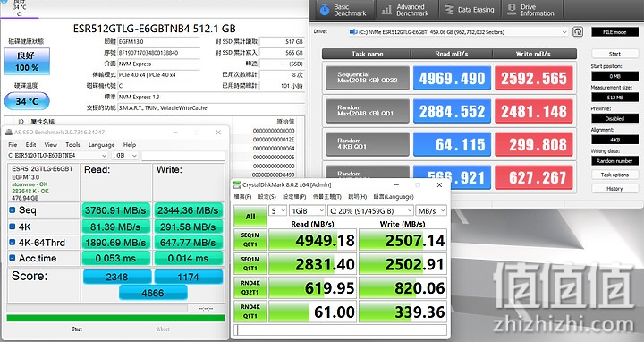
Task: Open the AS SSD Tools menu
Action: coord(72,145)
